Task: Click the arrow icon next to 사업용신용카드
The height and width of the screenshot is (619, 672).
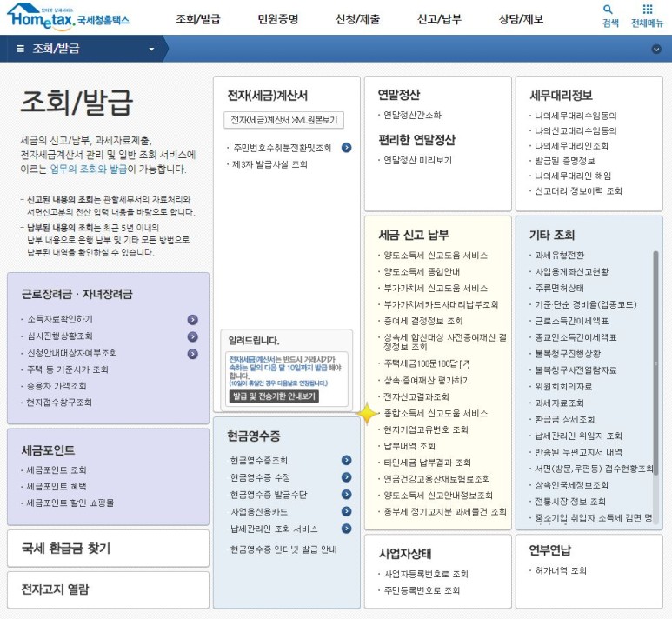Action: click(x=346, y=512)
